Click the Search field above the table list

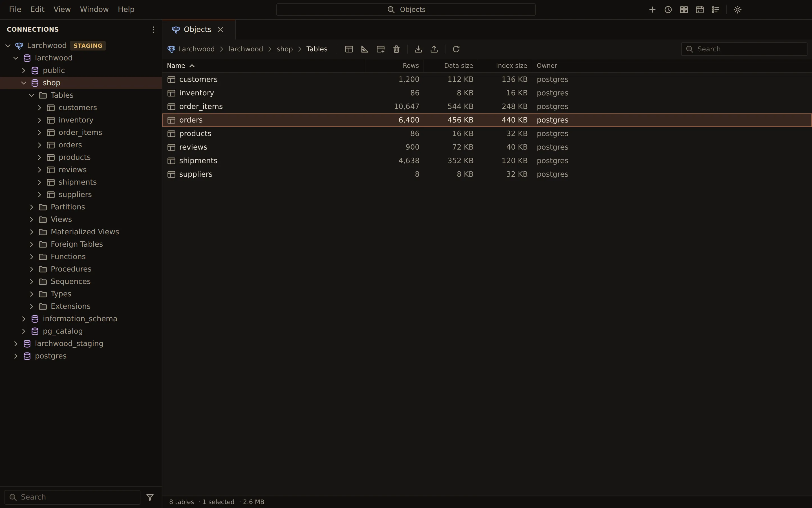coord(744,49)
